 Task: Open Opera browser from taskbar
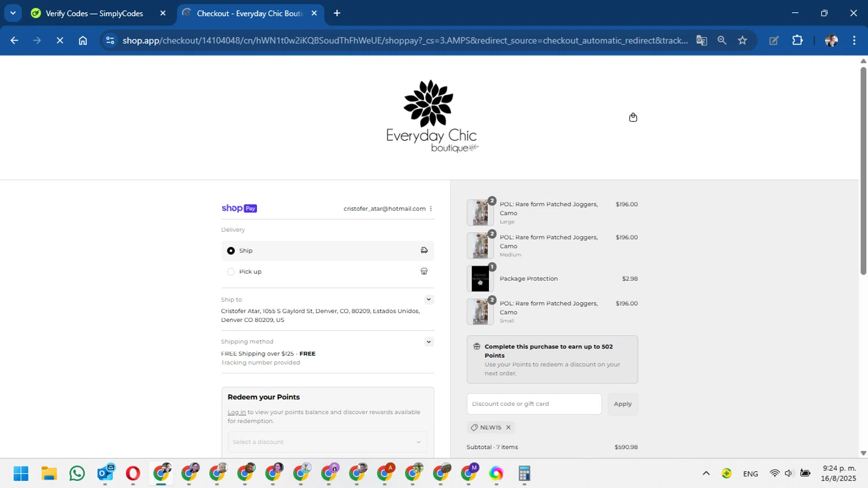133,474
